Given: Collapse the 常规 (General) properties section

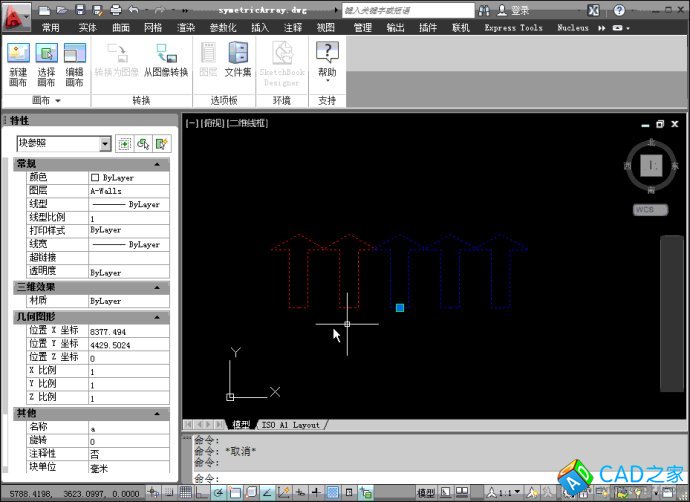Looking at the screenshot, I should coord(157,164).
